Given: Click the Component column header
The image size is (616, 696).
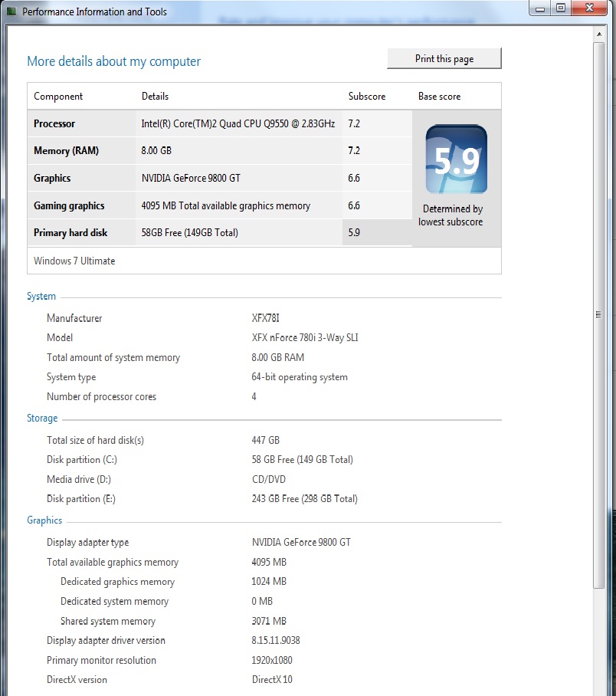Looking at the screenshot, I should pyautogui.click(x=58, y=97).
